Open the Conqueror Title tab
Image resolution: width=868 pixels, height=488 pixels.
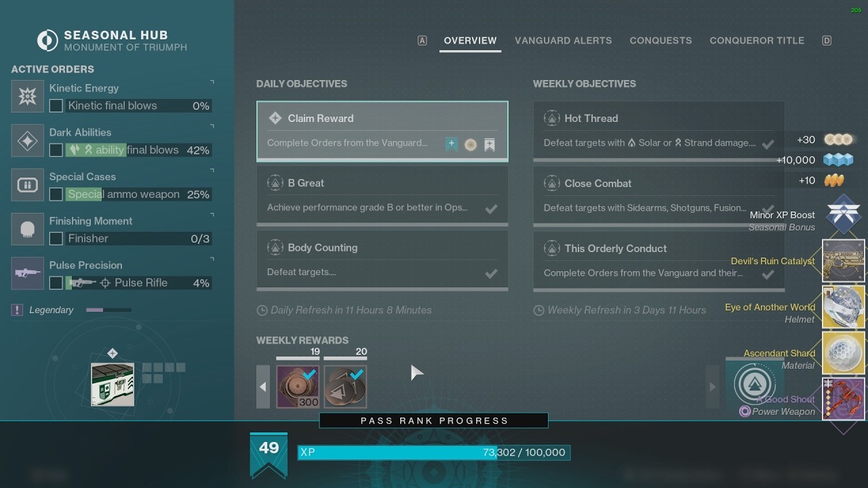[757, 41]
